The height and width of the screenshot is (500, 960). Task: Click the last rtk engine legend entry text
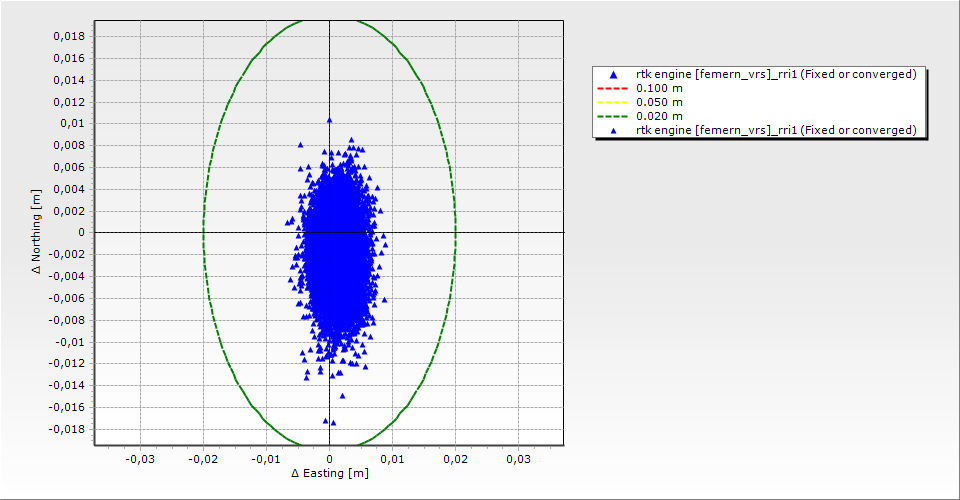[x=776, y=131]
